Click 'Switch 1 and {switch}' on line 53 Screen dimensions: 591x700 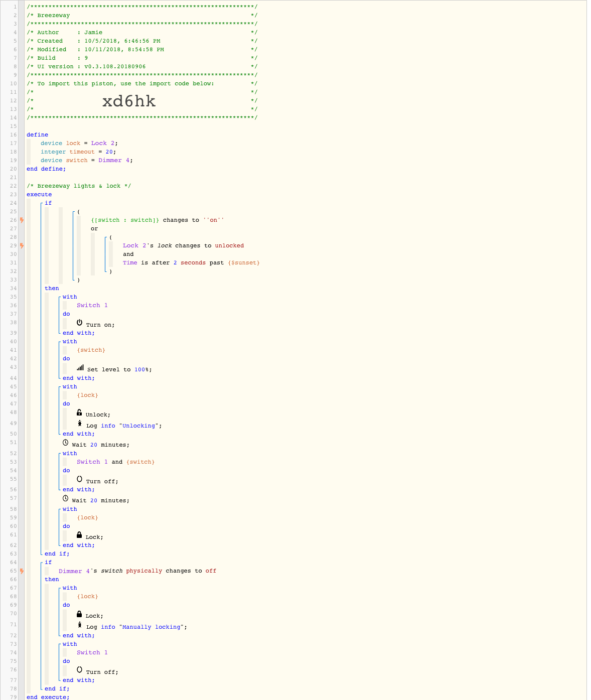(115, 462)
